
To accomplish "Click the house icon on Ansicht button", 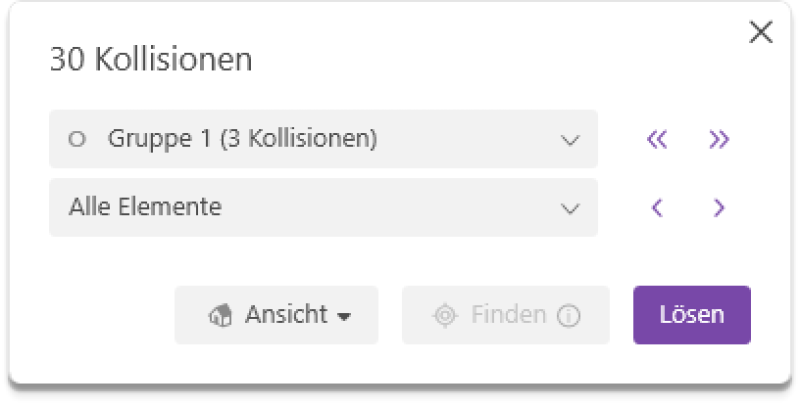I will (x=220, y=315).
